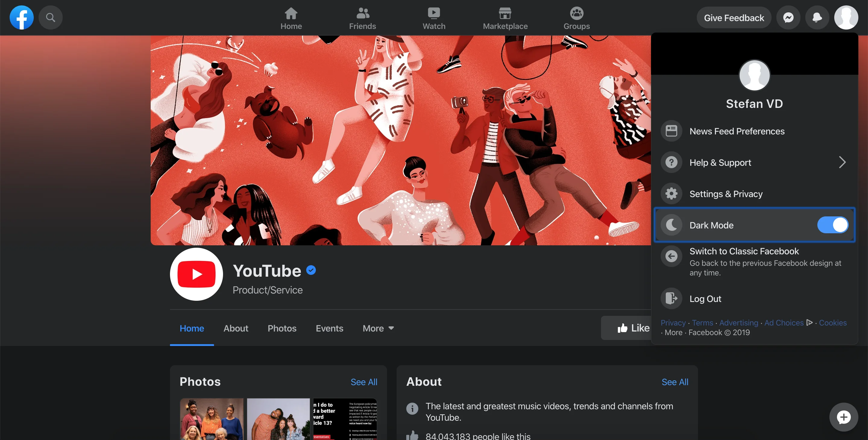Viewport: 868px width, 440px height.
Task: Click the YouTube page profile picture
Action: 197,274
